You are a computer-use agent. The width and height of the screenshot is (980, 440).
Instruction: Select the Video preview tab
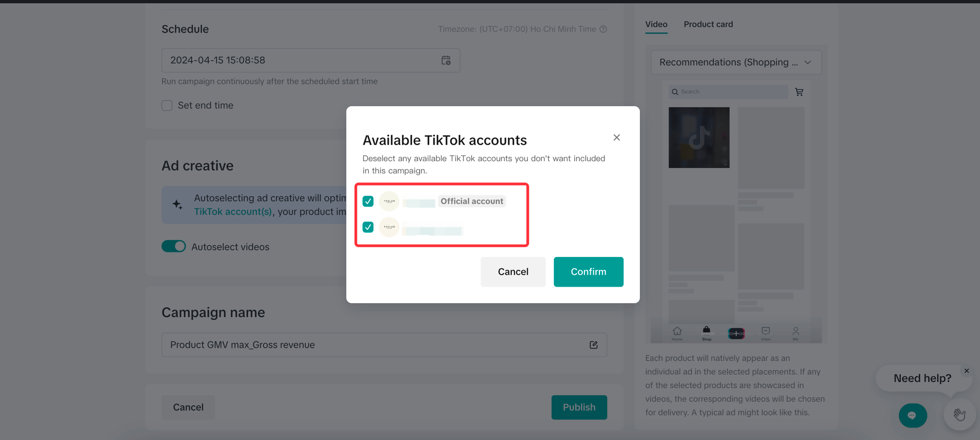pyautogui.click(x=656, y=24)
